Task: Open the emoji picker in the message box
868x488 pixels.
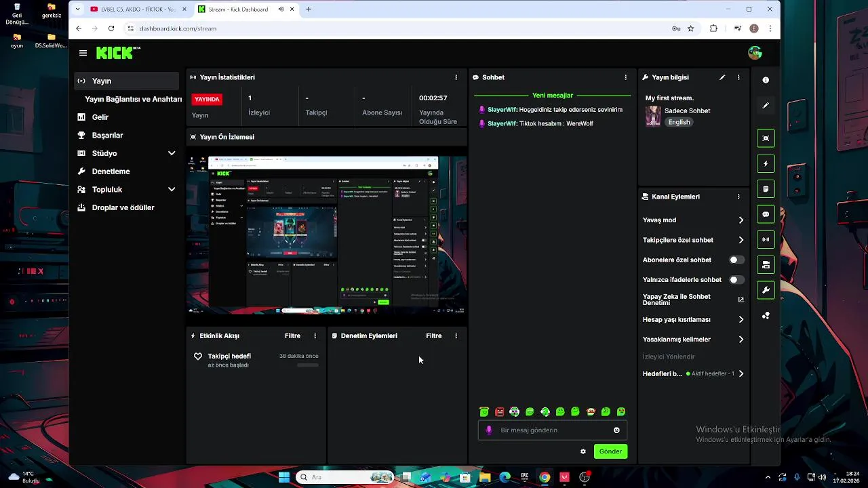Action: click(x=616, y=430)
